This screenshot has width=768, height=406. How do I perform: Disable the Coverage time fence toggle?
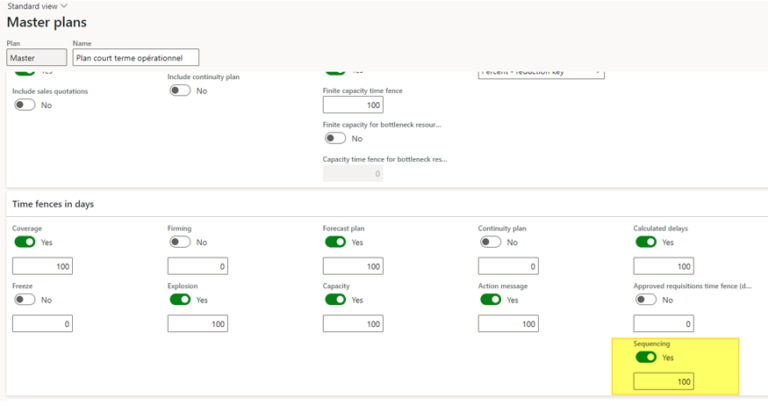pos(23,242)
